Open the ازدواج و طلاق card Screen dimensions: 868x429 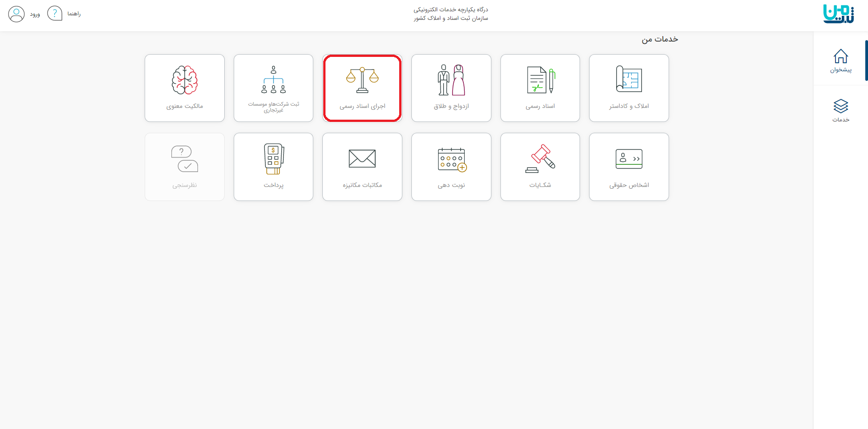point(451,88)
